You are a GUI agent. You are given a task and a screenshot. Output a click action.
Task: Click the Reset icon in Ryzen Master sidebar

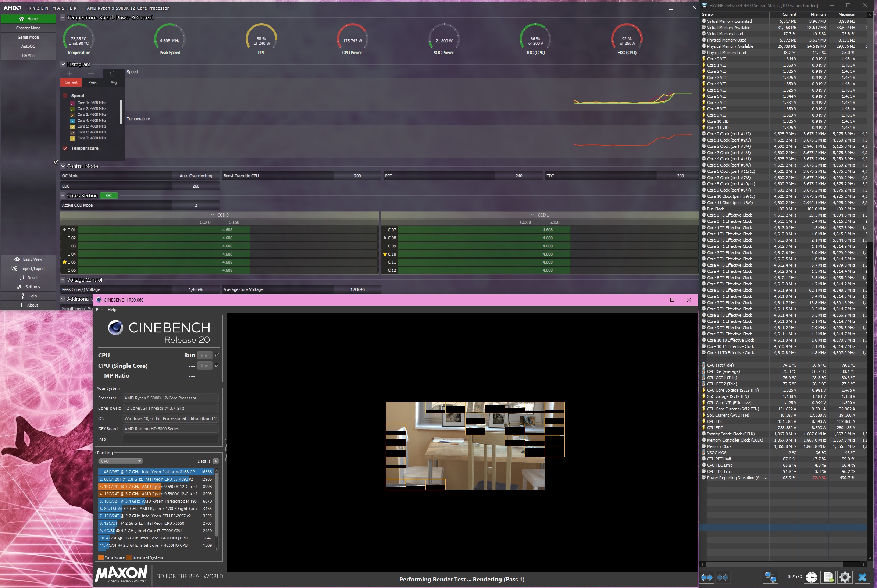21,278
